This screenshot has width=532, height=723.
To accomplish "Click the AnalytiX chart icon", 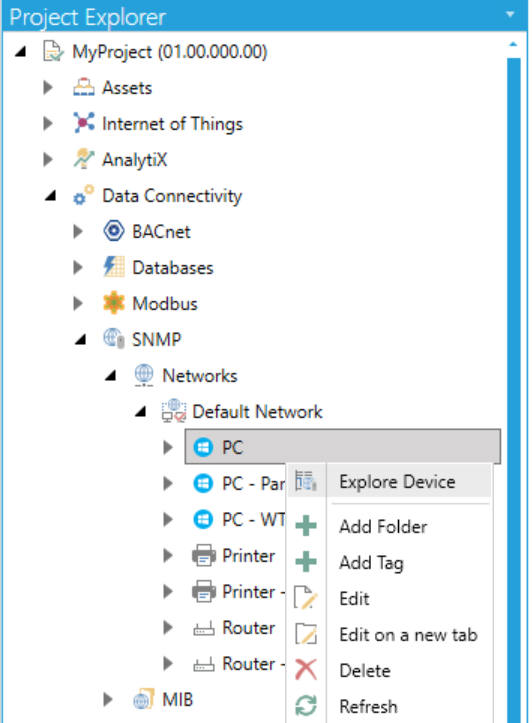I will tap(83, 159).
